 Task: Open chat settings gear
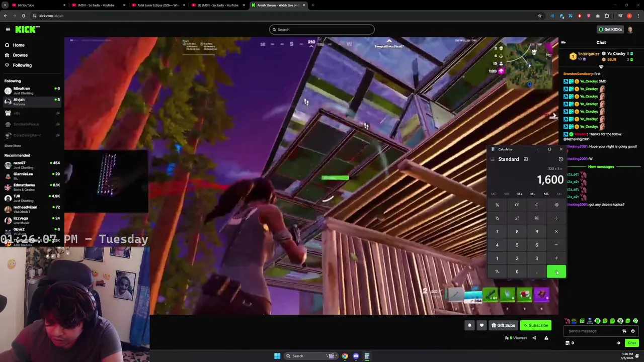coord(619,343)
